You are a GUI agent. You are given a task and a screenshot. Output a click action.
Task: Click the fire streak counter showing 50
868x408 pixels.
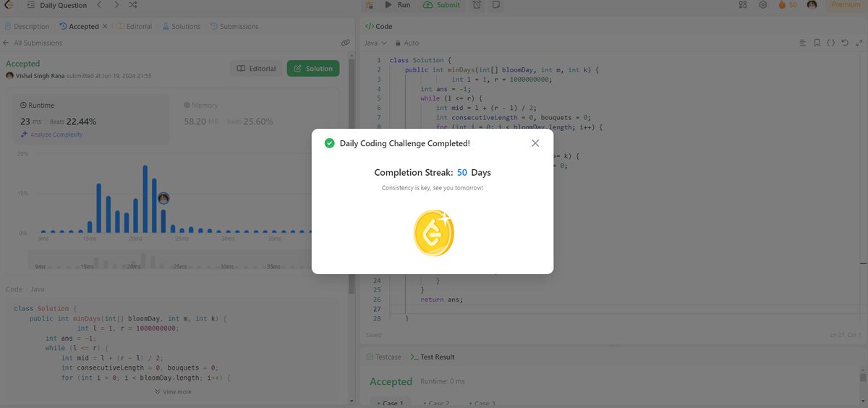tap(787, 5)
